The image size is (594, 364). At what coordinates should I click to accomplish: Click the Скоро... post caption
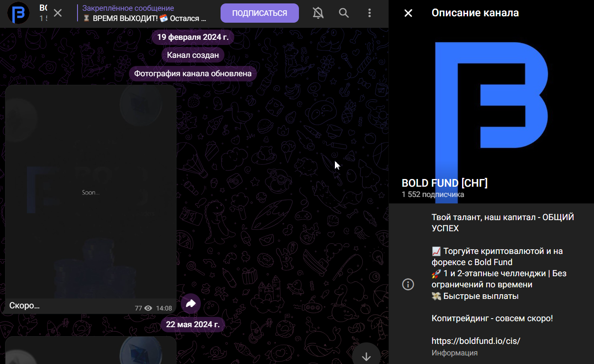[x=24, y=306]
